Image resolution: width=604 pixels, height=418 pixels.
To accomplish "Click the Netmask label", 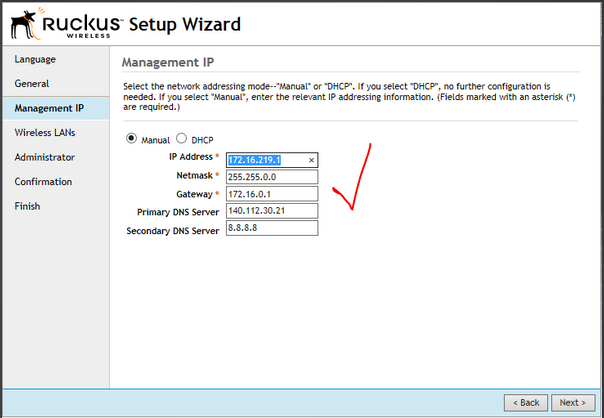I will click(195, 175).
